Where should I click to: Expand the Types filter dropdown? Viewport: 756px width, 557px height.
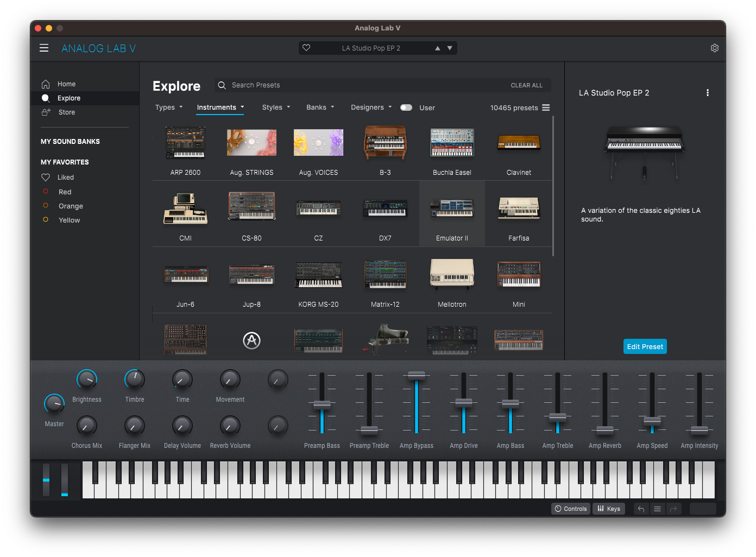(x=169, y=107)
